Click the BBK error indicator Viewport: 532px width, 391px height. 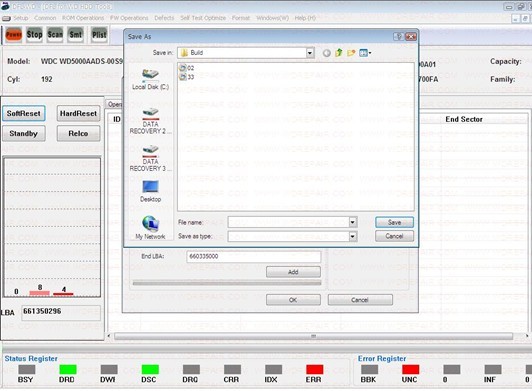pyautogui.click(x=369, y=369)
